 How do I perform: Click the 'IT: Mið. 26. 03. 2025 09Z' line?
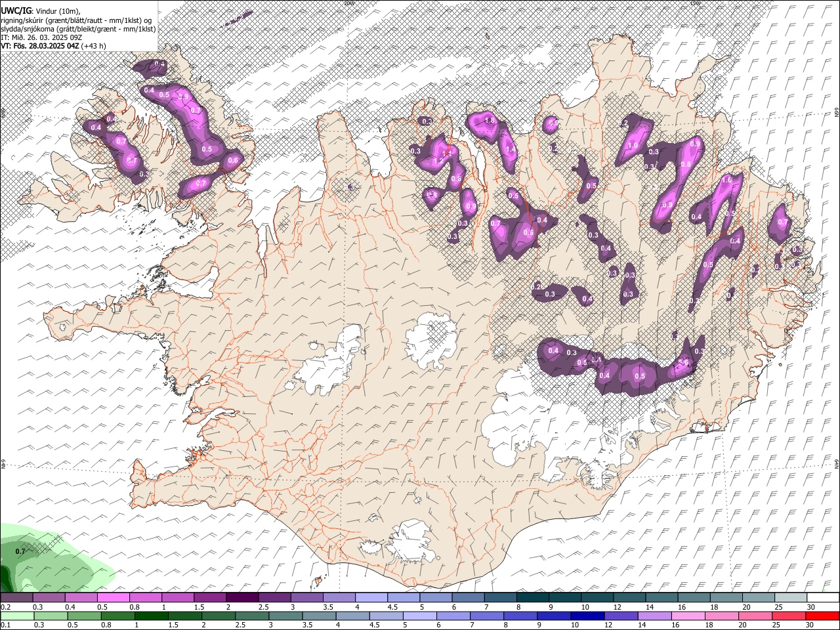click(x=41, y=37)
